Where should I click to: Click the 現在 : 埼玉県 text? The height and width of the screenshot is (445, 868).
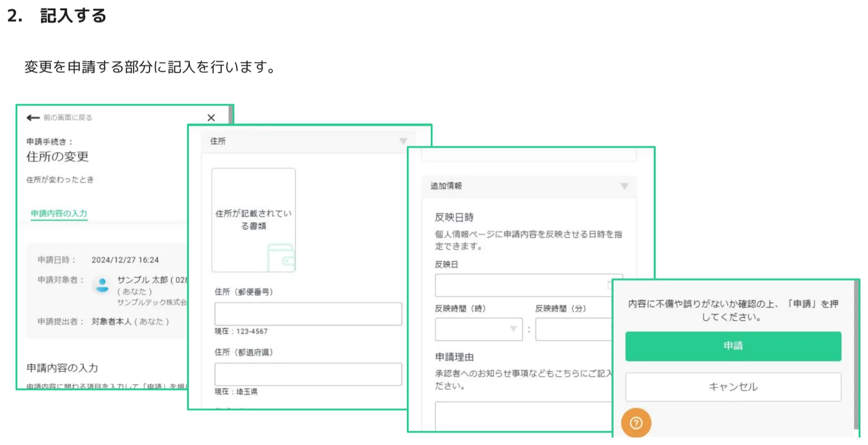236,391
